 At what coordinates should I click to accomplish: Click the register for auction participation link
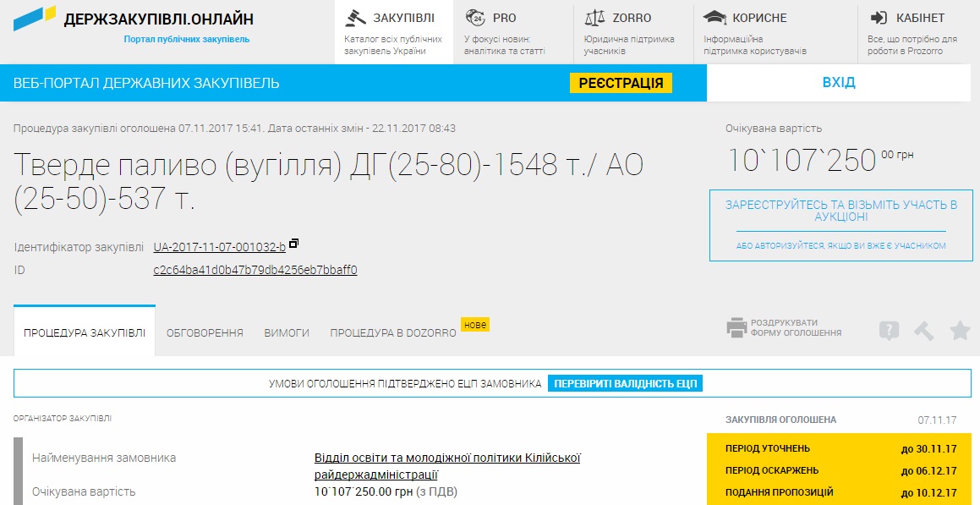[x=840, y=211]
